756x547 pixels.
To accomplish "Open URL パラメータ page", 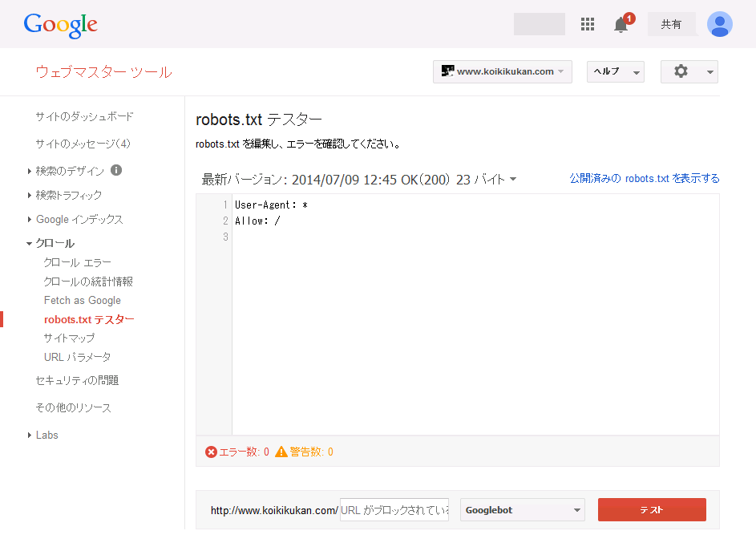I will tap(77, 357).
